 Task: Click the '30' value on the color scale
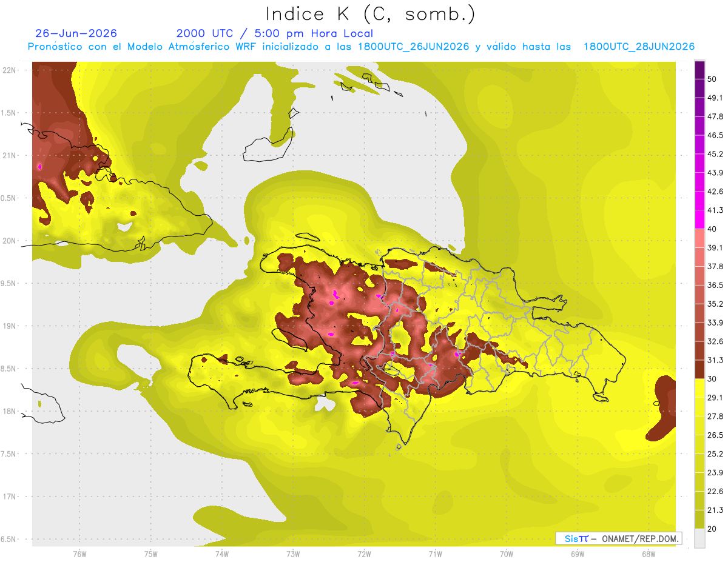[x=712, y=379]
